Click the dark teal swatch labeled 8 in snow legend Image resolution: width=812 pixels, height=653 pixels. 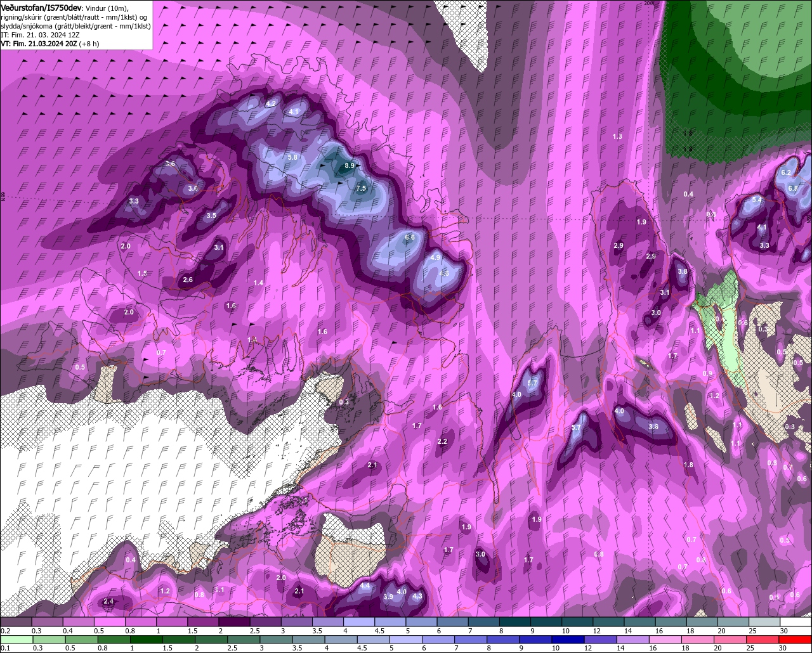point(515,622)
